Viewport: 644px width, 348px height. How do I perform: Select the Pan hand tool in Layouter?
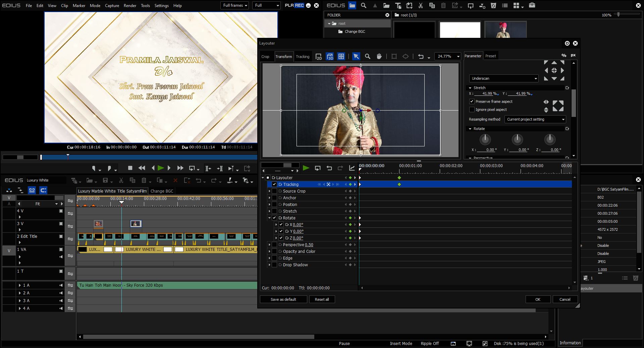[x=379, y=57]
